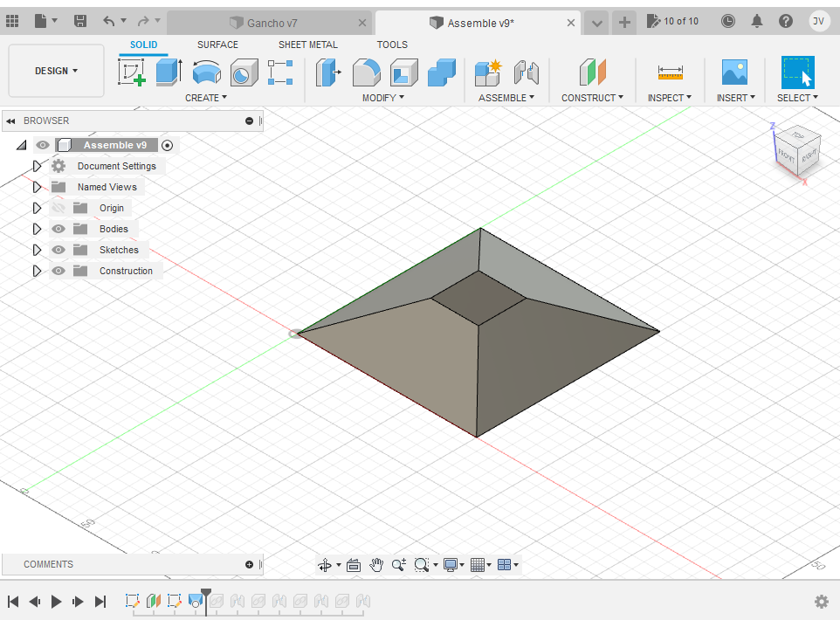The height and width of the screenshot is (620, 840).
Task: Open the JV user profile menu
Action: click(x=818, y=22)
